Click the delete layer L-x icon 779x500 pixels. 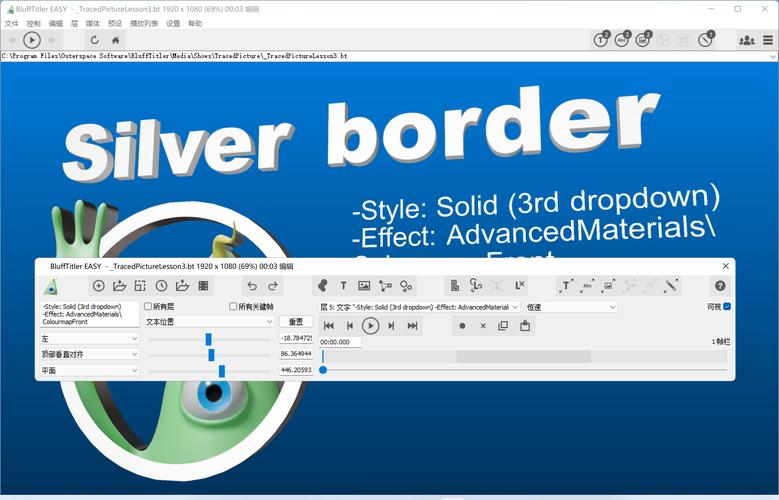pyautogui.click(x=520, y=285)
